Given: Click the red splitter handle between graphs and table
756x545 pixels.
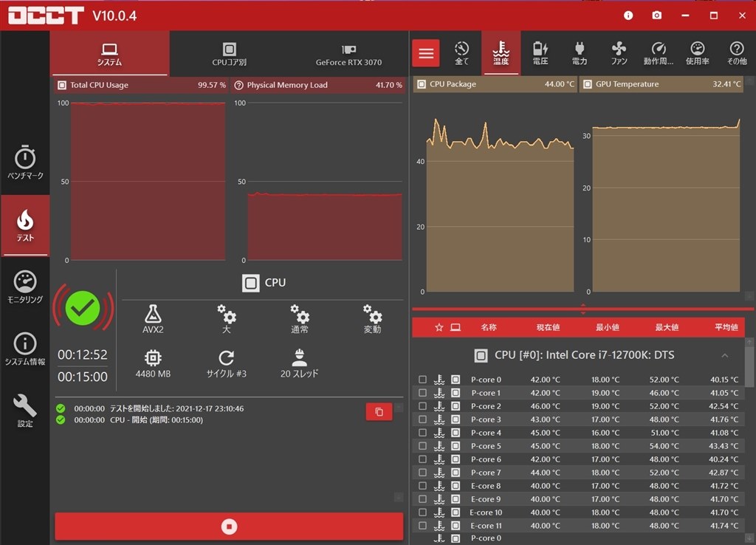Looking at the screenshot, I should [583, 309].
